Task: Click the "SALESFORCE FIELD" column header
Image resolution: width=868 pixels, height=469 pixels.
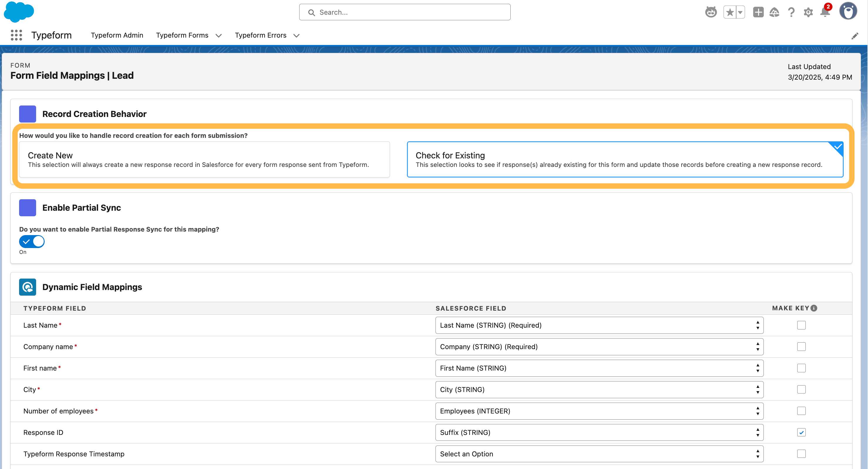Action: point(471,308)
